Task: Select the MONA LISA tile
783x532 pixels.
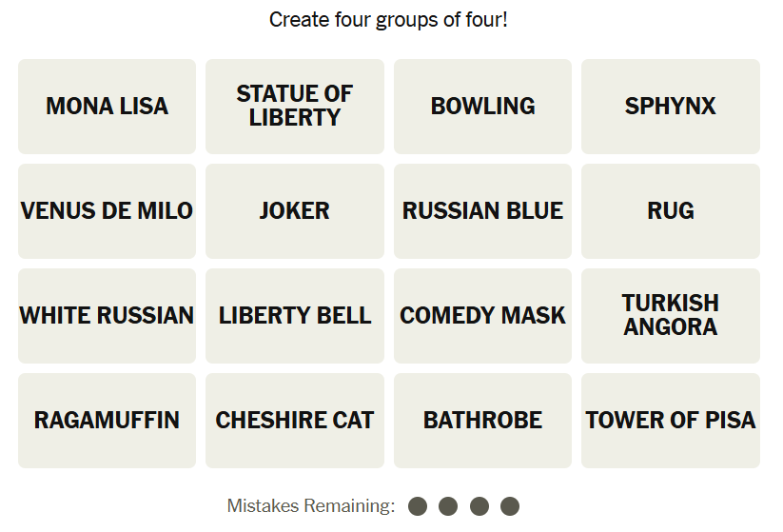Action: (107, 107)
